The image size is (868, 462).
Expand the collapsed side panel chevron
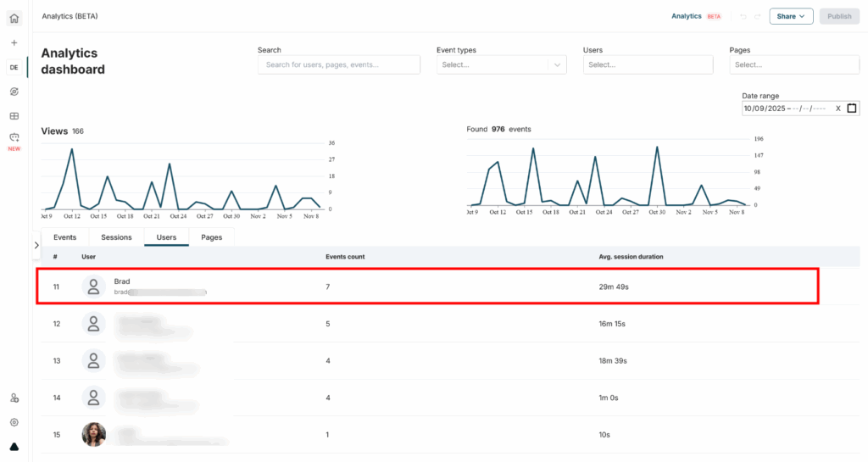click(x=36, y=245)
